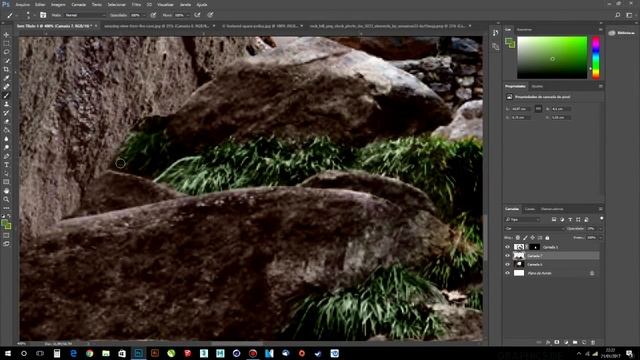Image resolution: width=640 pixels, height=360 pixels.
Task: Delete layer trash icon
Action: pos(593,342)
